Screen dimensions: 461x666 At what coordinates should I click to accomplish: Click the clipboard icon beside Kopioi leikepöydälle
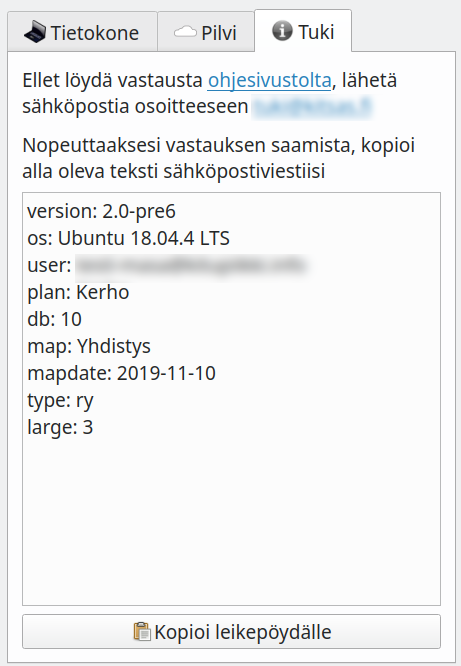click(142, 632)
